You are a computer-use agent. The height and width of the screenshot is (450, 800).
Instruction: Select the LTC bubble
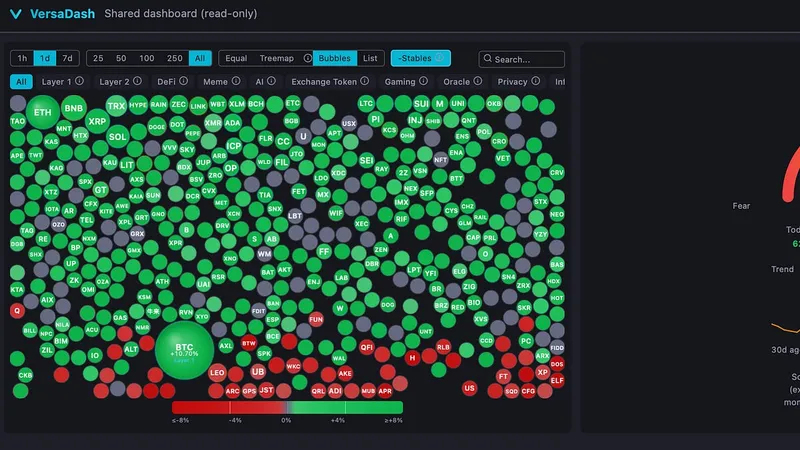click(366, 104)
